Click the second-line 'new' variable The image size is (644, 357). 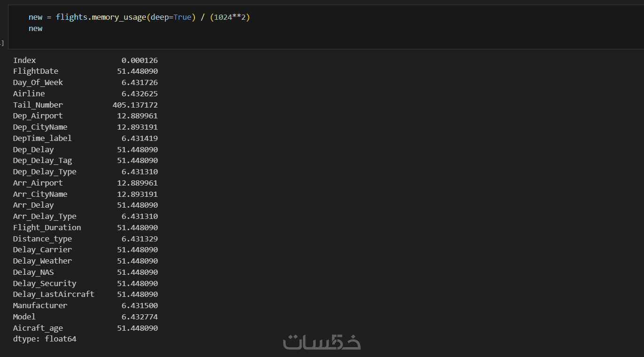point(35,29)
